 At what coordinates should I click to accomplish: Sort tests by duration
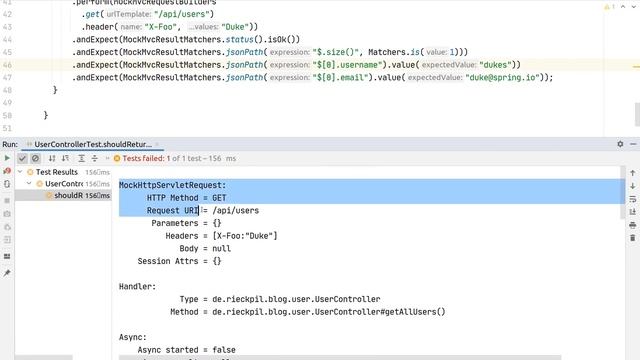(x=65, y=158)
